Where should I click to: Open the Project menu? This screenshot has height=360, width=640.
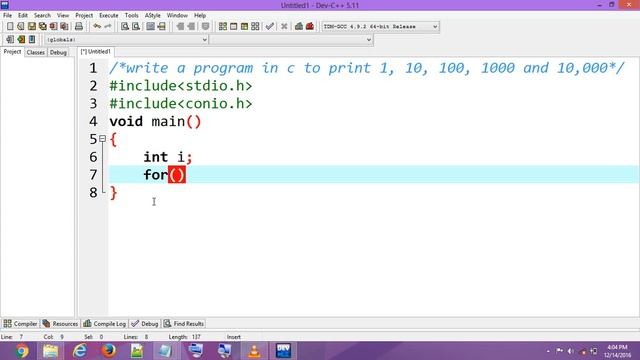[x=84, y=16]
